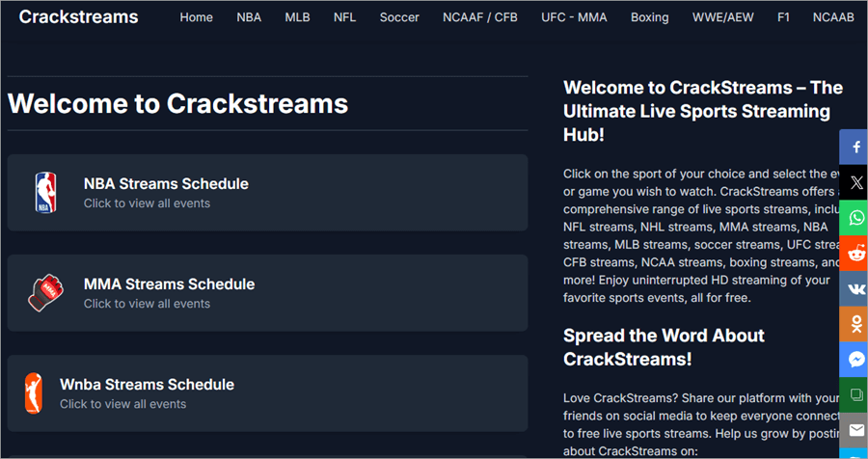The width and height of the screenshot is (868, 459).
Task: Share via Facebook Messenger icon
Action: click(854, 360)
